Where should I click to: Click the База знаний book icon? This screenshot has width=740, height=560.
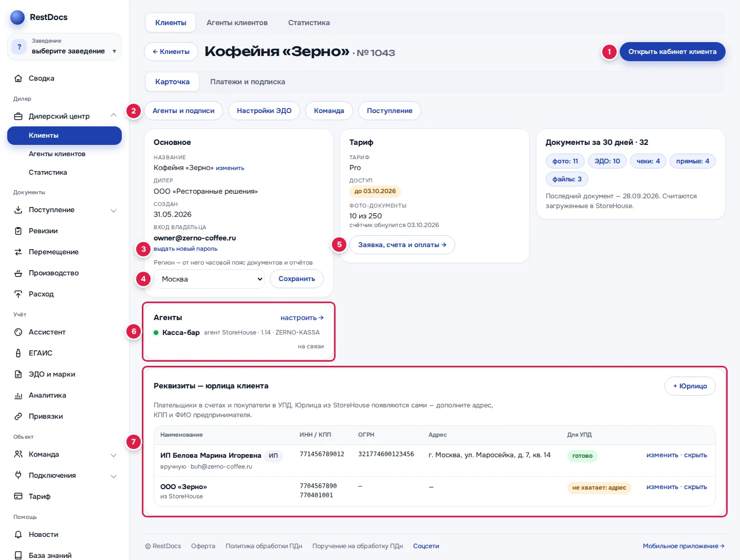[x=18, y=556]
